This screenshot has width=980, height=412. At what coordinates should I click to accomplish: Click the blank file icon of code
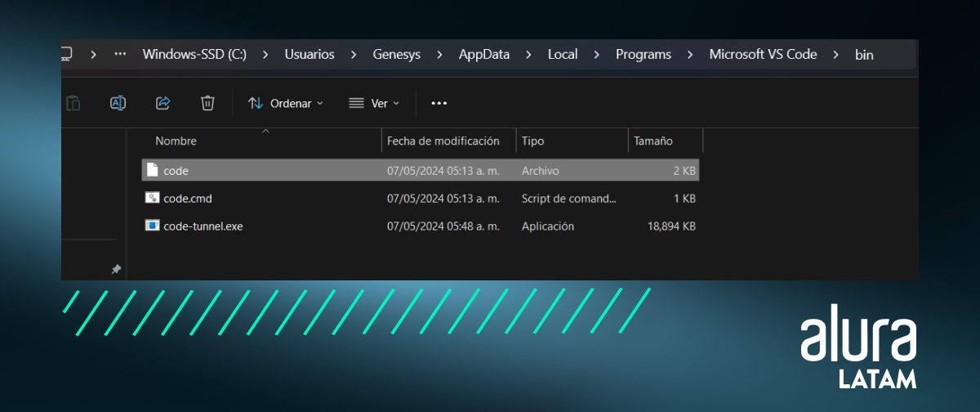click(x=152, y=170)
